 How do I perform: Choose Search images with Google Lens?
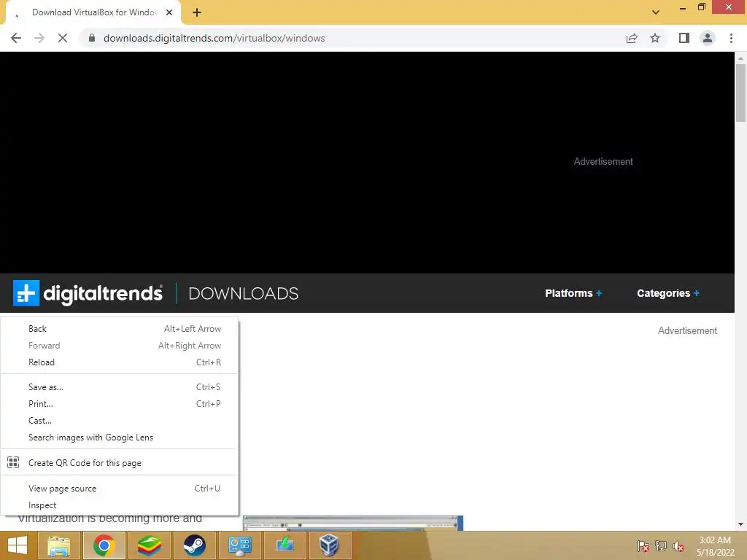pos(119,437)
